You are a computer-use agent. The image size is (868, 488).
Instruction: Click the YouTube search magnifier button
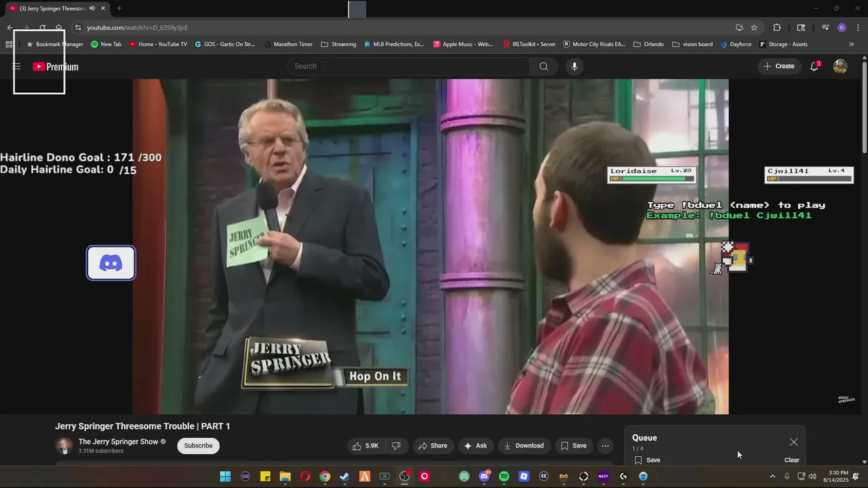(x=544, y=66)
